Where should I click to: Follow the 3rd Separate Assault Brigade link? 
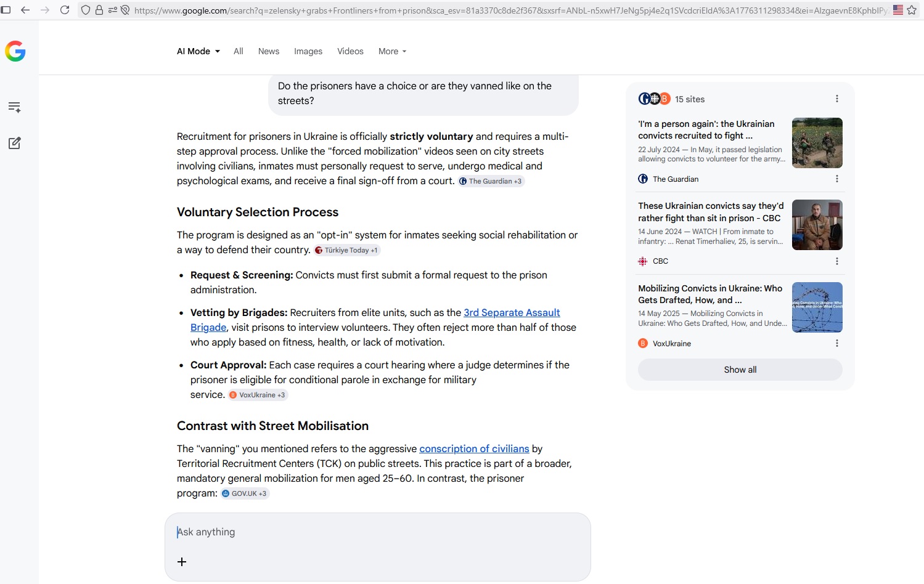[512, 312]
